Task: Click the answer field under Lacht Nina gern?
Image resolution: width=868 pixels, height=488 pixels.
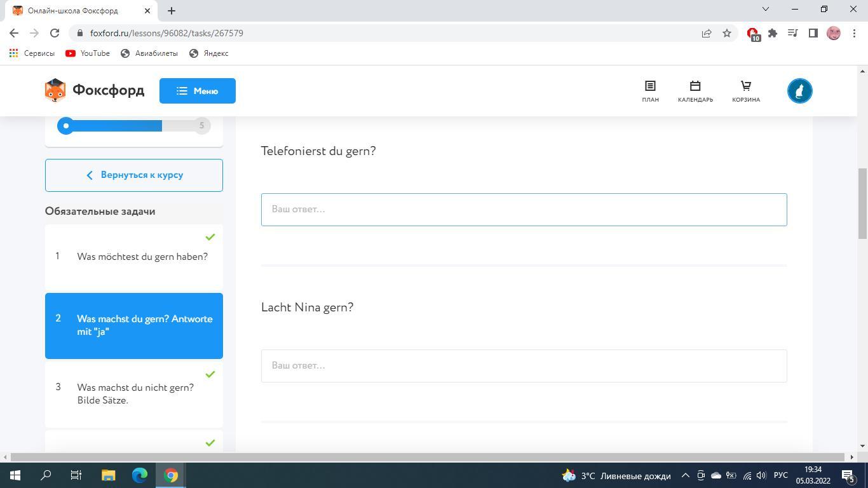Action: coord(524,366)
